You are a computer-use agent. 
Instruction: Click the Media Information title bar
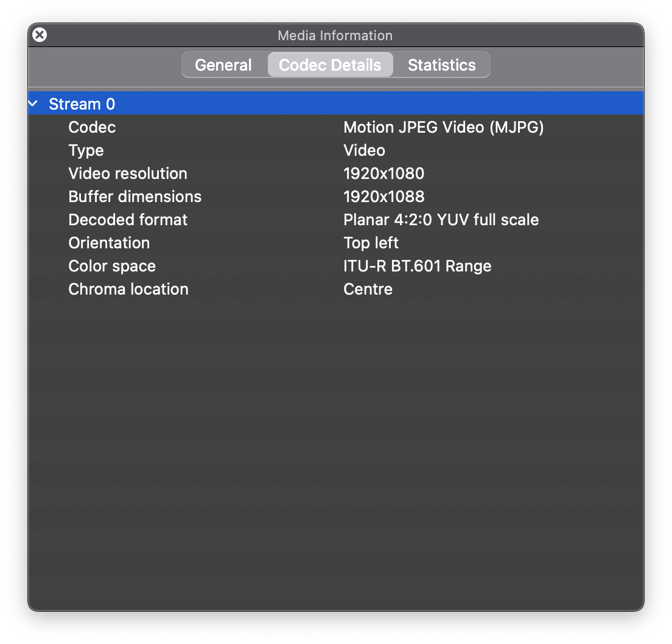pos(335,35)
